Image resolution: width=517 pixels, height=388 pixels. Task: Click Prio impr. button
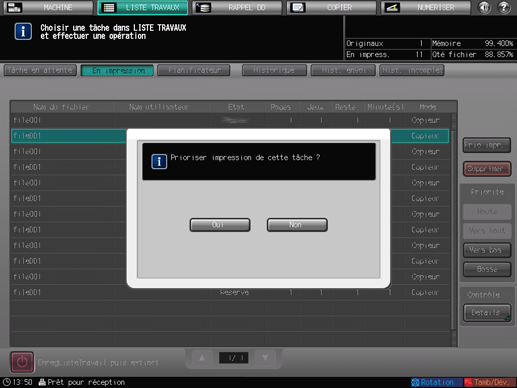tap(487, 145)
